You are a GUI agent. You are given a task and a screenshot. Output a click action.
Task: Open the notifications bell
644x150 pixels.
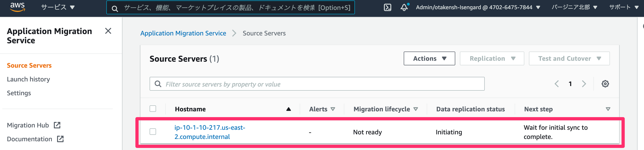pyautogui.click(x=404, y=7)
